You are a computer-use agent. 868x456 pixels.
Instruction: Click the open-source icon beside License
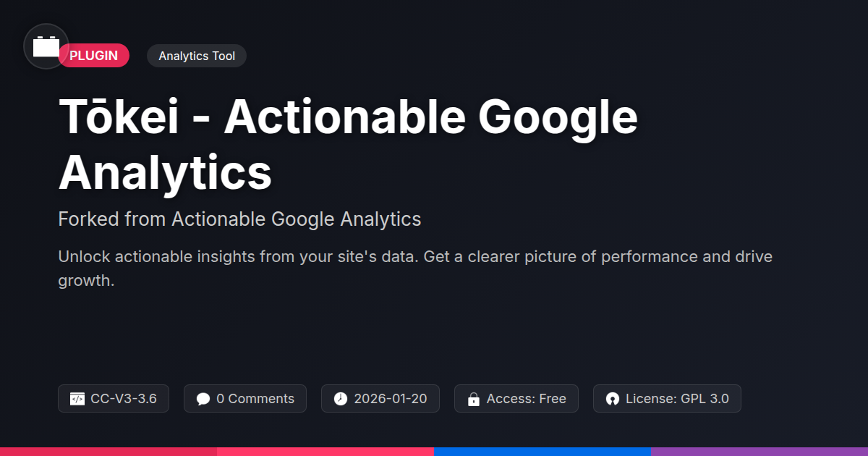click(x=613, y=399)
